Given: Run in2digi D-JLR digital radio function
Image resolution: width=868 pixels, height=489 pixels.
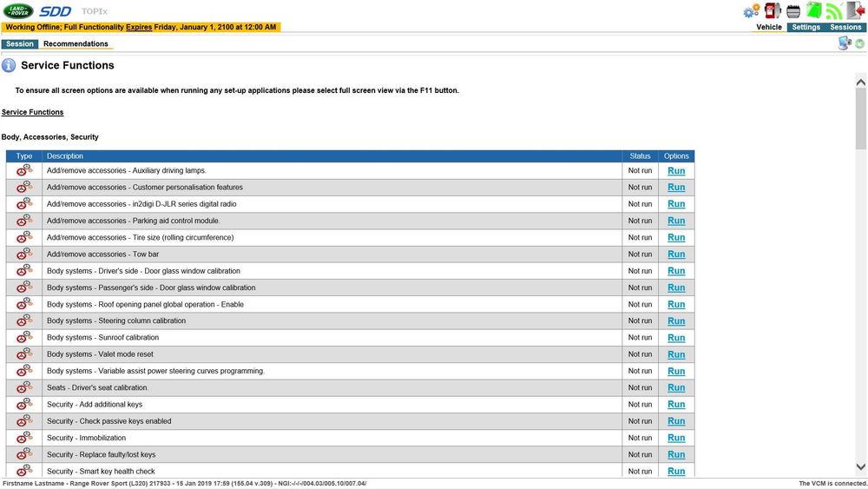Looking at the screenshot, I should [x=676, y=204].
